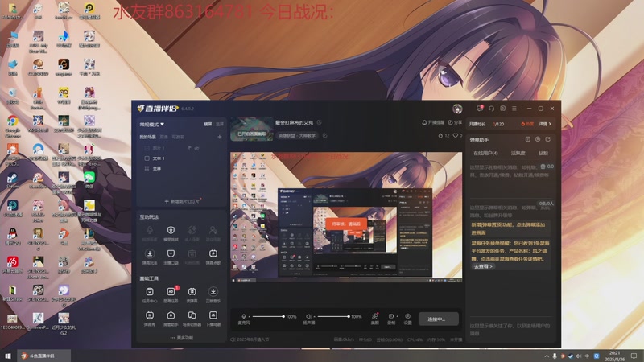Image resolution: width=644 pixels, height=362 pixels.
Task: Open 弹幕点歌 in 互动玩法
Action: click(213, 257)
